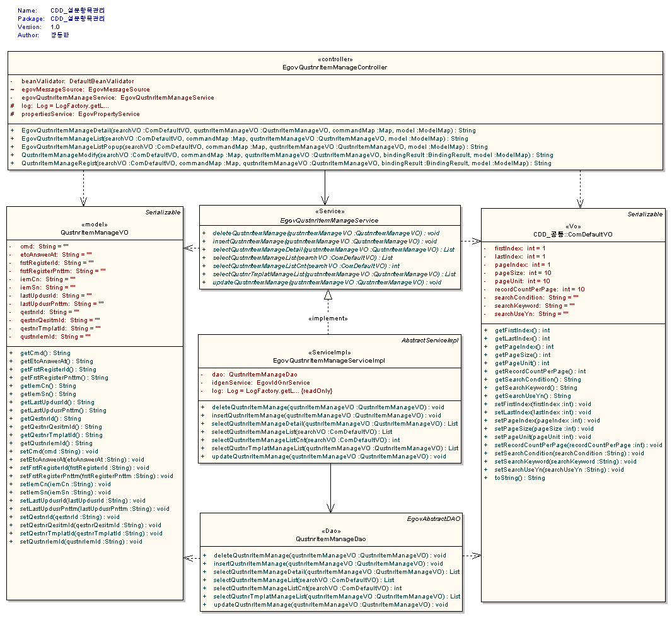Select the EgovQustnrItemManageServiceImpl class title
Image resolution: width=672 pixels, height=618 pixels.
[x=330, y=361]
